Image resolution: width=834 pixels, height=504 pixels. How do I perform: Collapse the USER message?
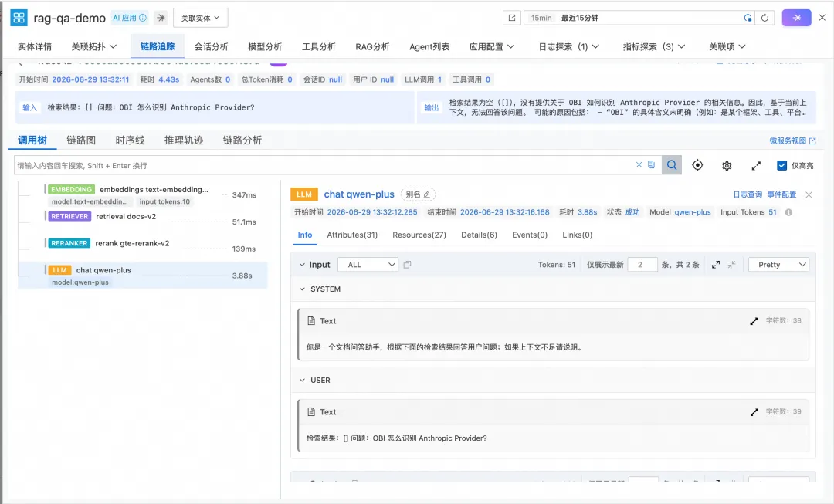302,381
